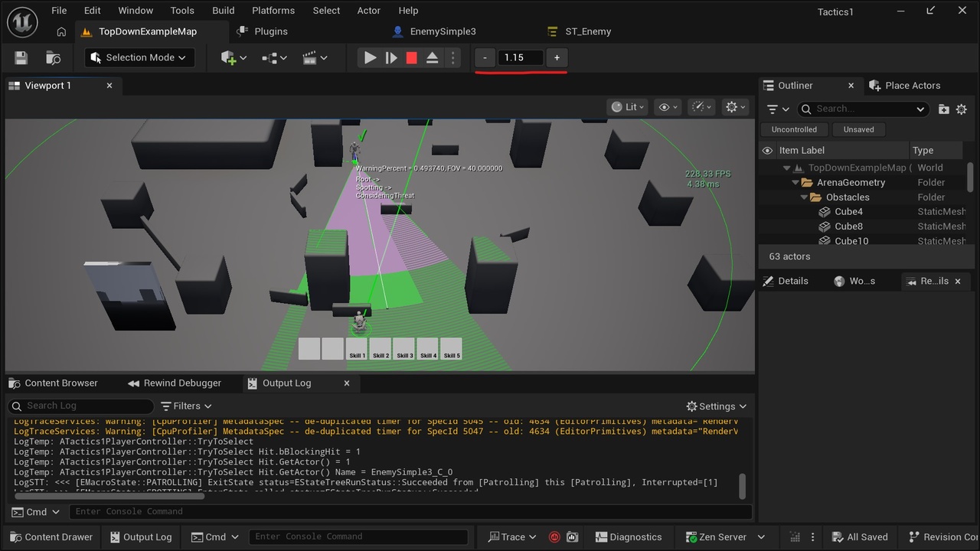Click the Unreal Engine logo icon
980x551 pixels.
click(x=23, y=23)
